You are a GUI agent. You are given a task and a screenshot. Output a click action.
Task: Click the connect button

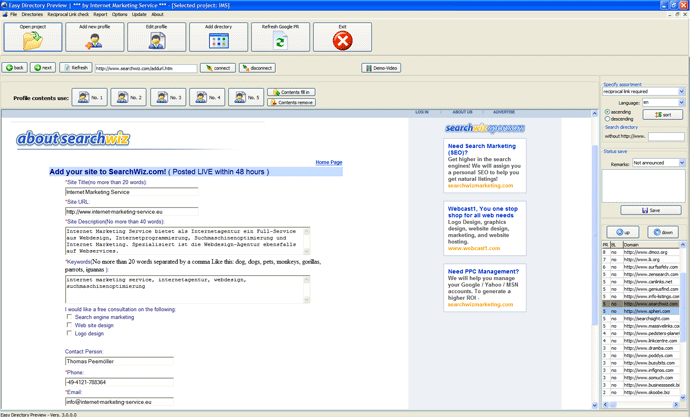[218, 68]
